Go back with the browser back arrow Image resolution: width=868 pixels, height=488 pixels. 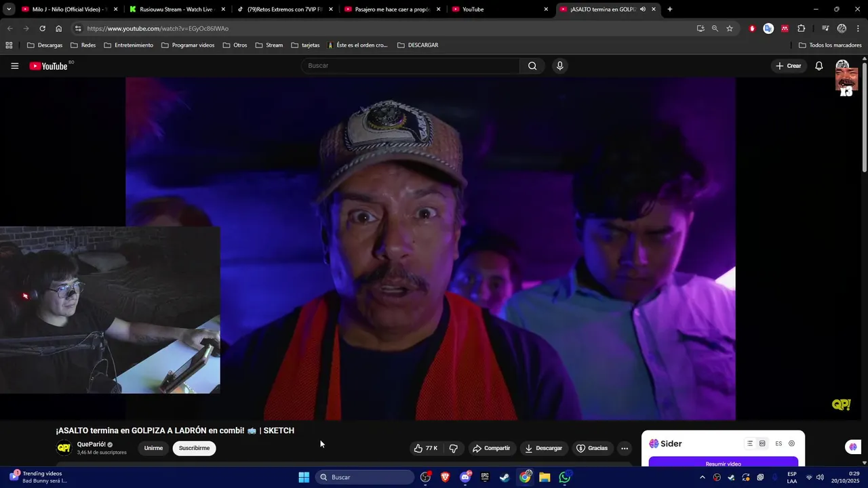pos(9,28)
